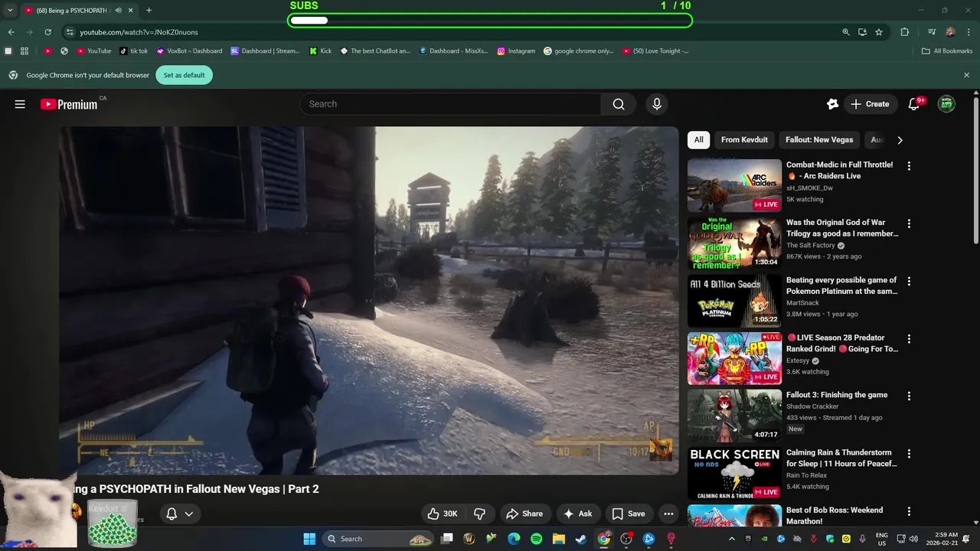Dismiss the default browser infobar
This screenshot has width=980, height=551.
[966, 75]
